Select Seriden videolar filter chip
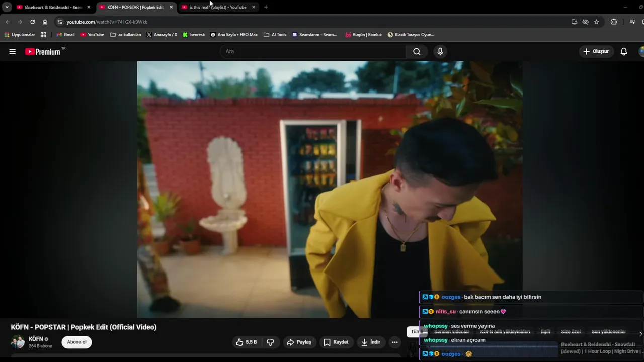Viewport: 644px width, 362px height. coord(451,332)
